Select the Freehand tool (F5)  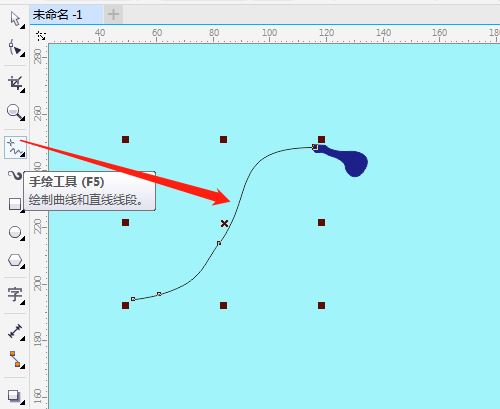(x=15, y=148)
